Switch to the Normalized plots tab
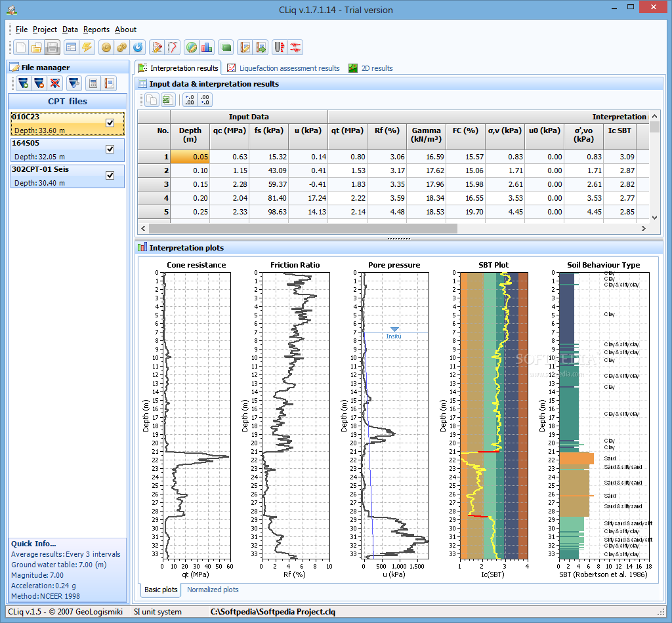Image resolution: width=672 pixels, height=623 pixels. pos(213,590)
